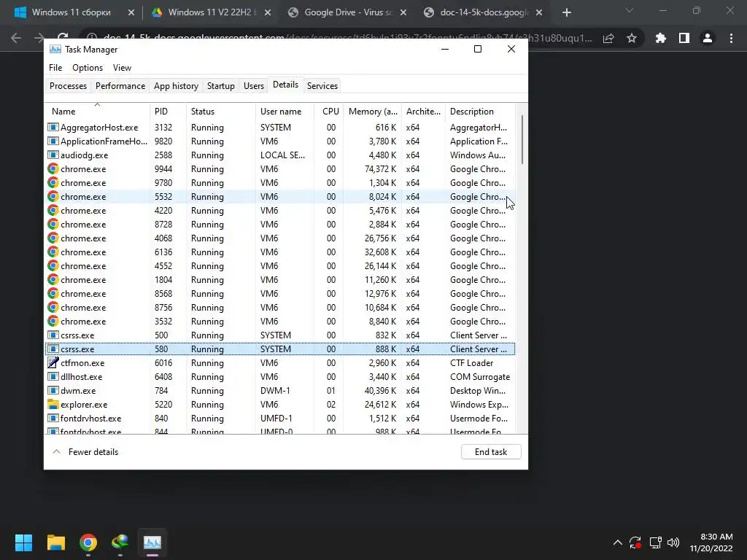Click the AggregatorHost.exe process icon
The height and width of the screenshot is (560, 747).
coord(53,127)
